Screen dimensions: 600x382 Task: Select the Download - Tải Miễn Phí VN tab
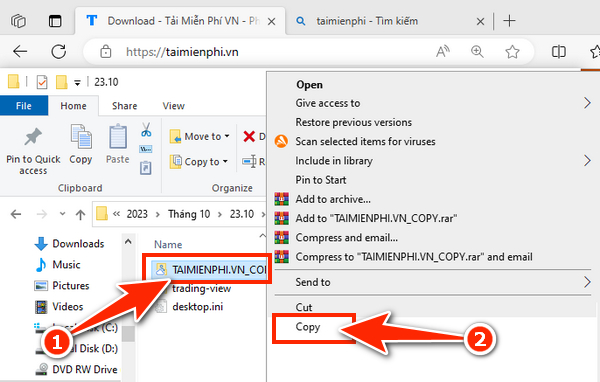coord(180,21)
